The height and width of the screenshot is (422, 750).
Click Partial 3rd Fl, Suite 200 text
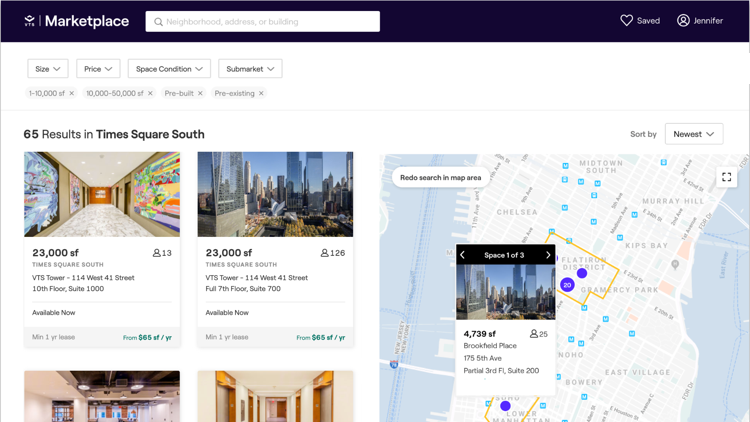(501, 370)
